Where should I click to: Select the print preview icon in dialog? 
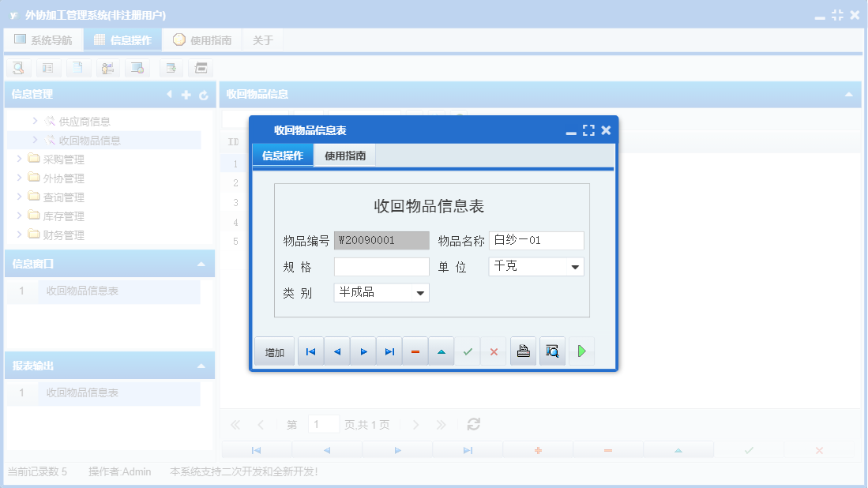coord(552,351)
